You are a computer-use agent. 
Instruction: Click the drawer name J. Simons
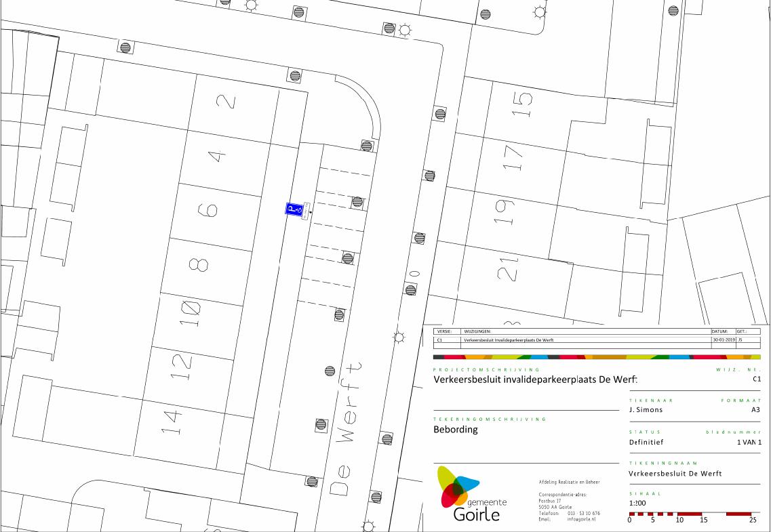click(x=646, y=409)
